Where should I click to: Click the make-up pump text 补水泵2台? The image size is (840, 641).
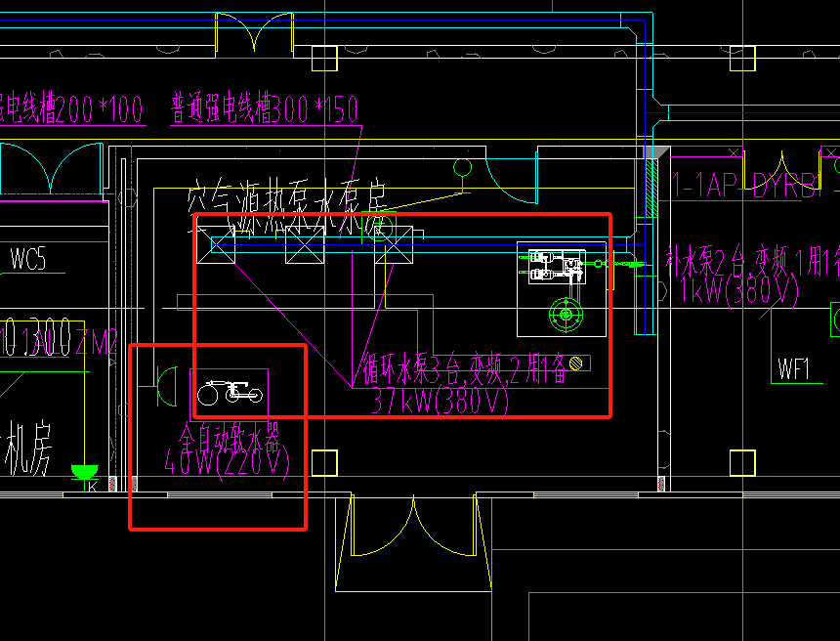pyautogui.click(x=706, y=262)
